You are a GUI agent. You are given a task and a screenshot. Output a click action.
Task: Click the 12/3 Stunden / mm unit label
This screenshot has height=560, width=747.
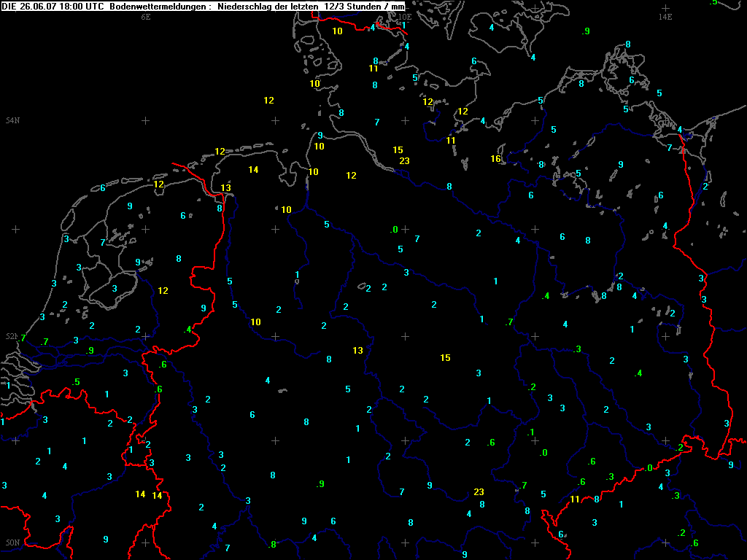coord(365,6)
